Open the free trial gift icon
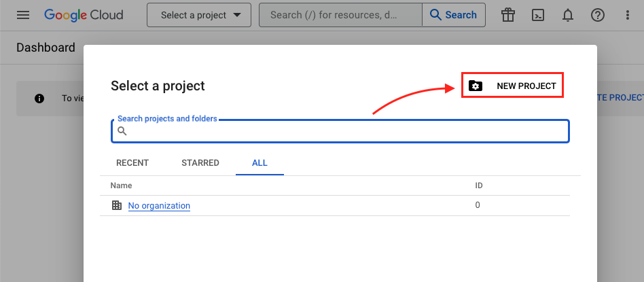Image resolution: width=644 pixels, height=282 pixels. tap(508, 15)
